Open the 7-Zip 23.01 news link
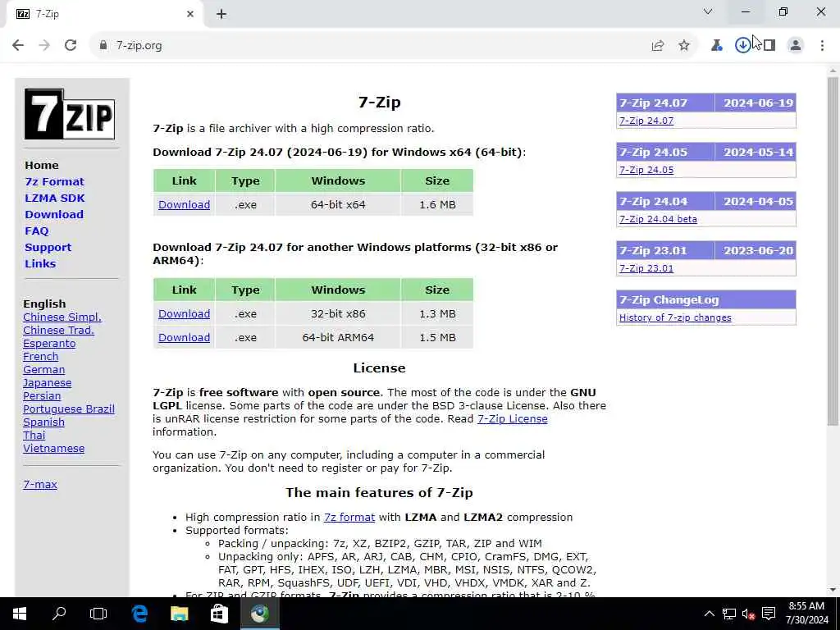840x630 pixels. tap(646, 268)
